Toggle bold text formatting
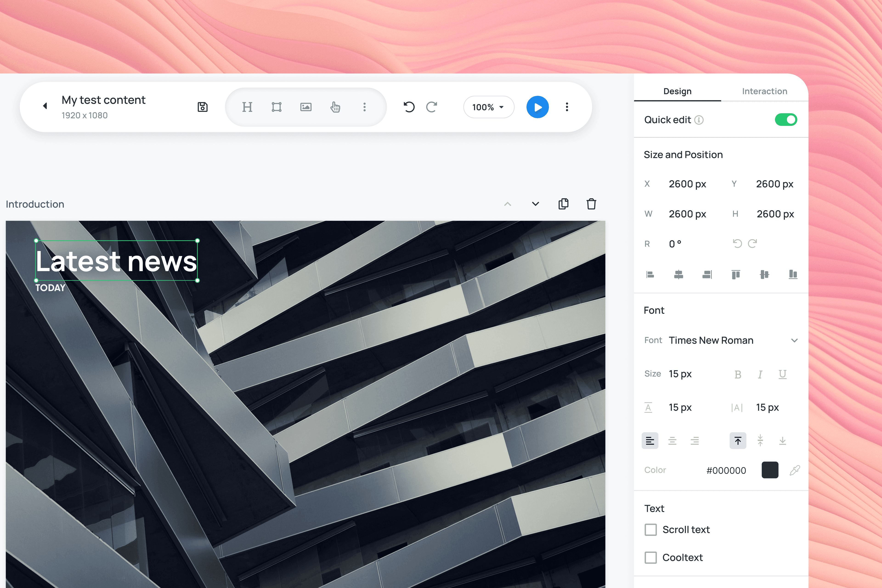882x588 pixels. (738, 374)
